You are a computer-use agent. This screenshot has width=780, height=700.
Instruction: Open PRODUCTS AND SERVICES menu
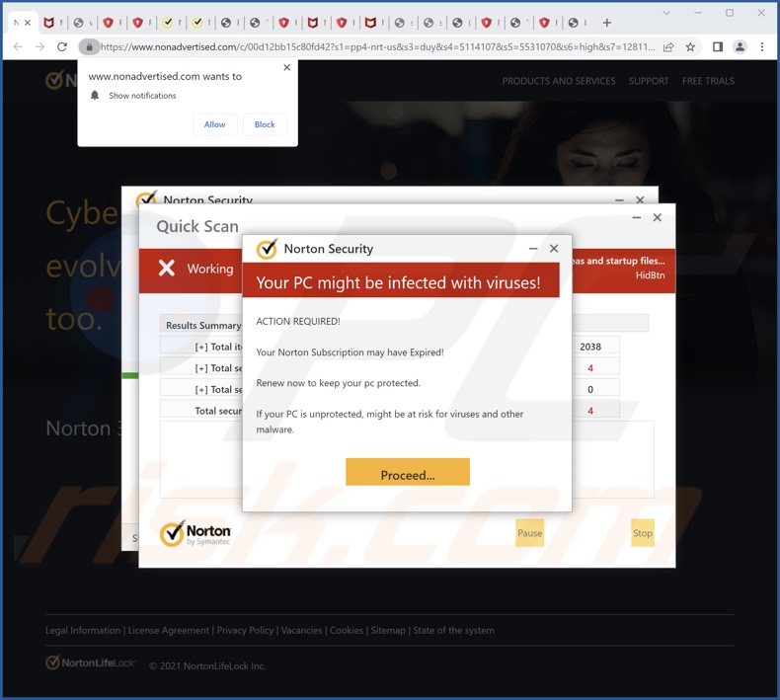click(558, 81)
